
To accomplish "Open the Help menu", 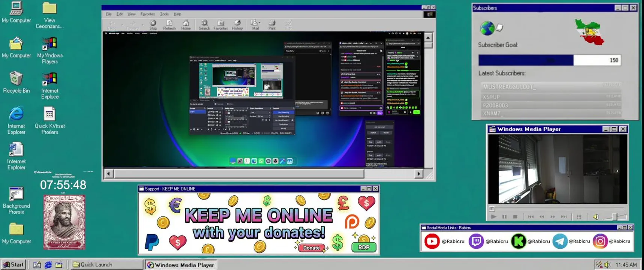I will tap(178, 14).
